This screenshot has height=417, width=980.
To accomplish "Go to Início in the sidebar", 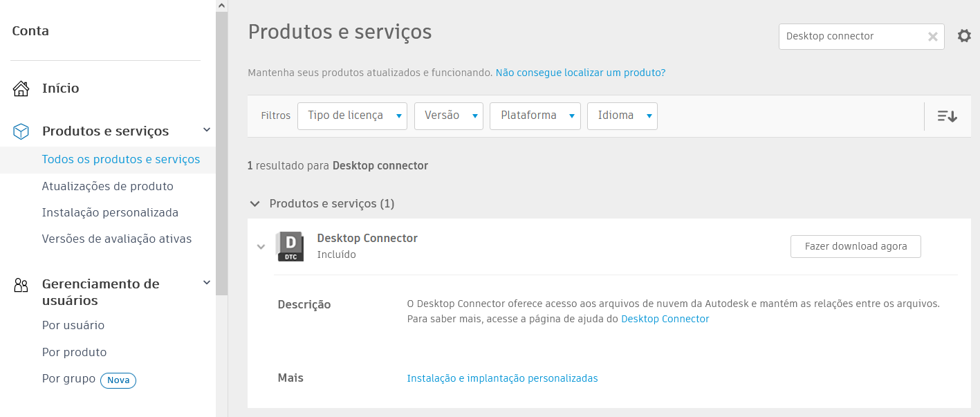I will pyautogui.click(x=61, y=89).
